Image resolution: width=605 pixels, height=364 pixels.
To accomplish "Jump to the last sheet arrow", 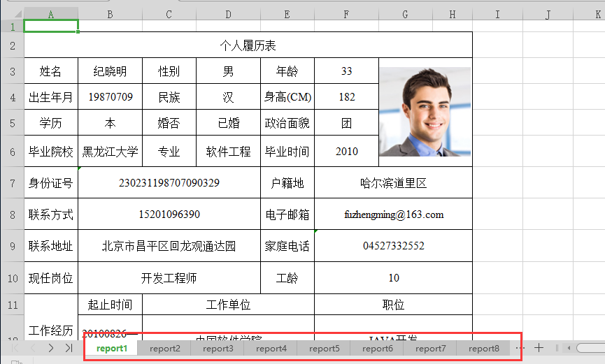I will click(69, 347).
